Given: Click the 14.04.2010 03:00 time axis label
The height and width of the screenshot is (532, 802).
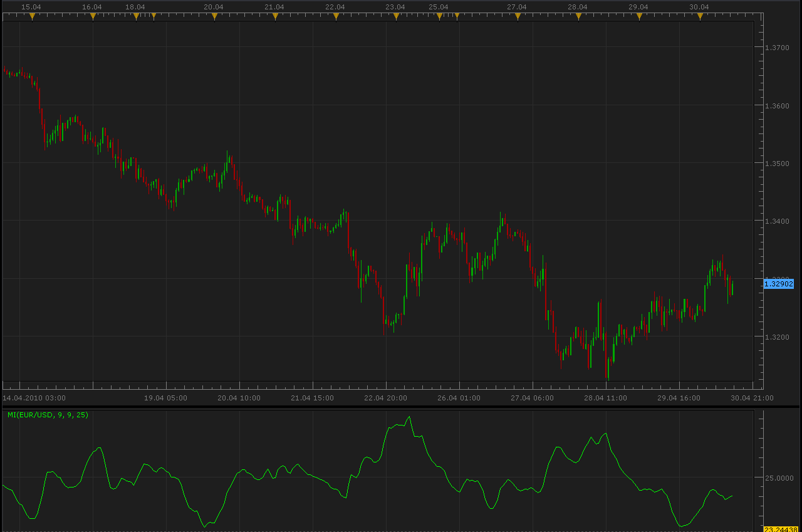Looking at the screenshot, I should tap(34, 397).
